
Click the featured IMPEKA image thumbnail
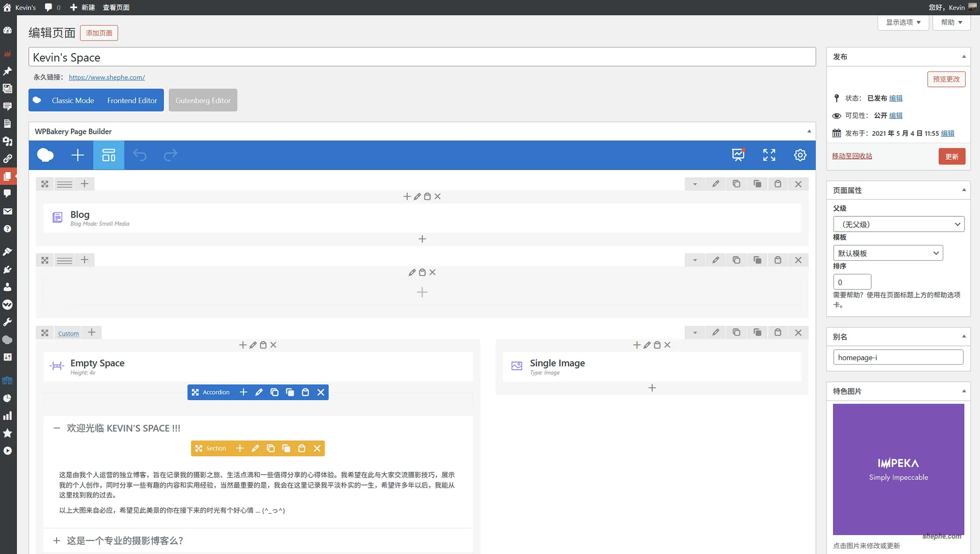(898, 469)
